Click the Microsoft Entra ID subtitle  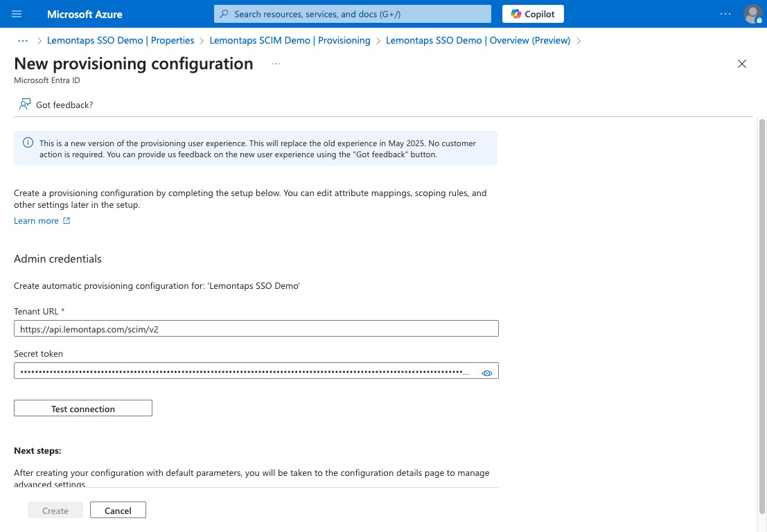pos(47,80)
